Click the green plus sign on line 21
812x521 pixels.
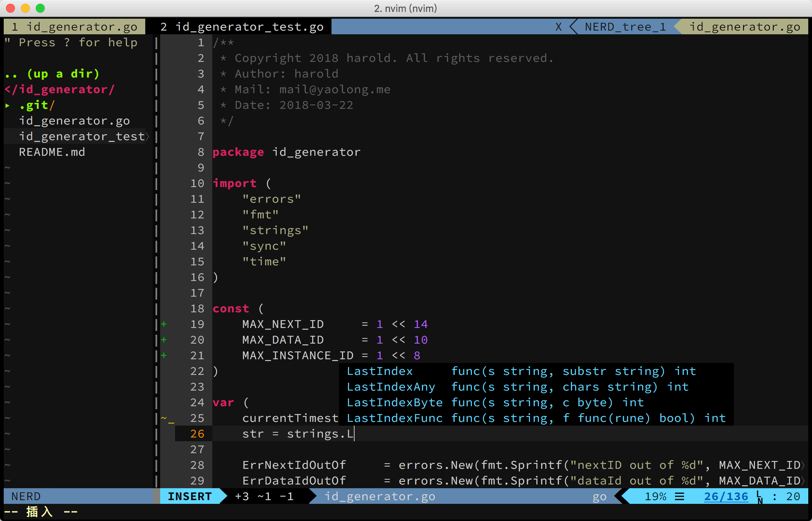click(x=164, y=356)
